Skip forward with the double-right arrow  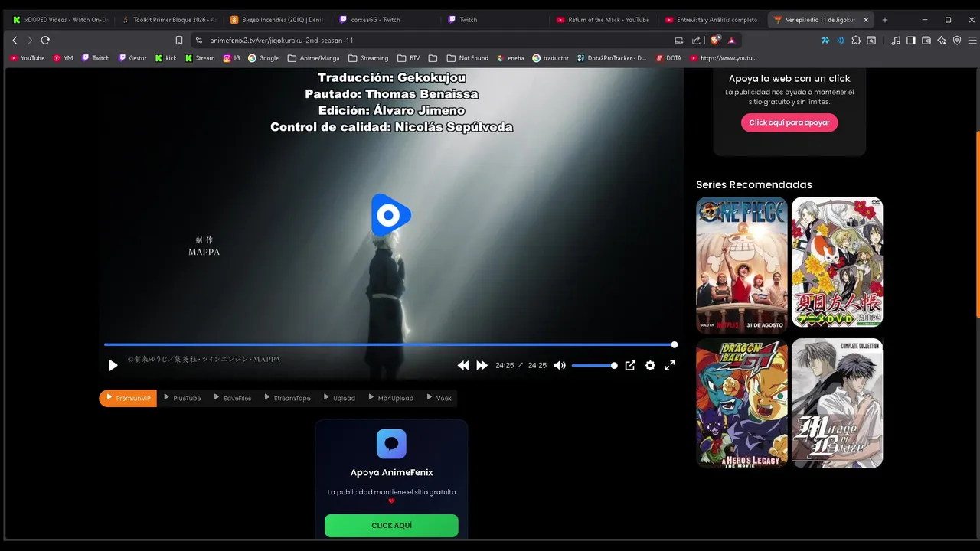[482, 366]
